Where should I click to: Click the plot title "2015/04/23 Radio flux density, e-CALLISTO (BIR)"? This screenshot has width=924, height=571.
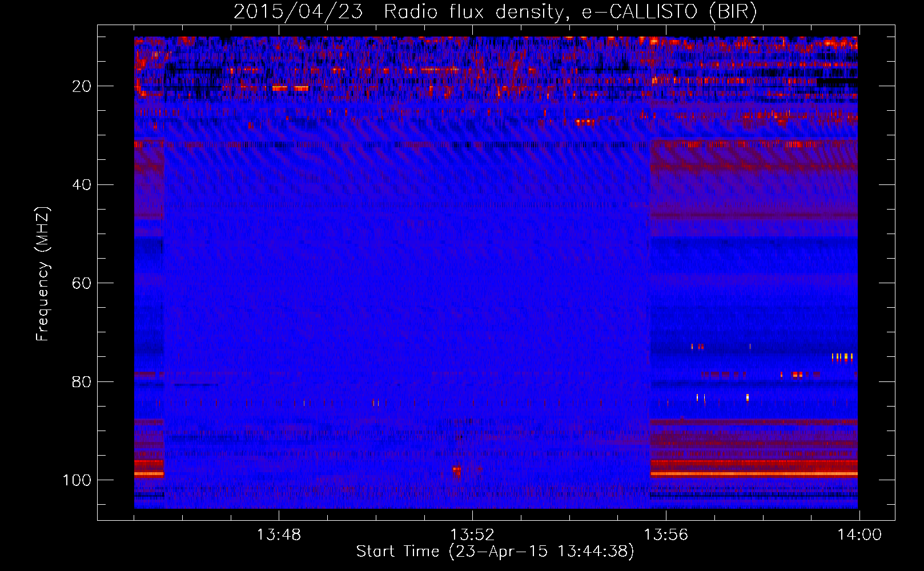point(495,12)
